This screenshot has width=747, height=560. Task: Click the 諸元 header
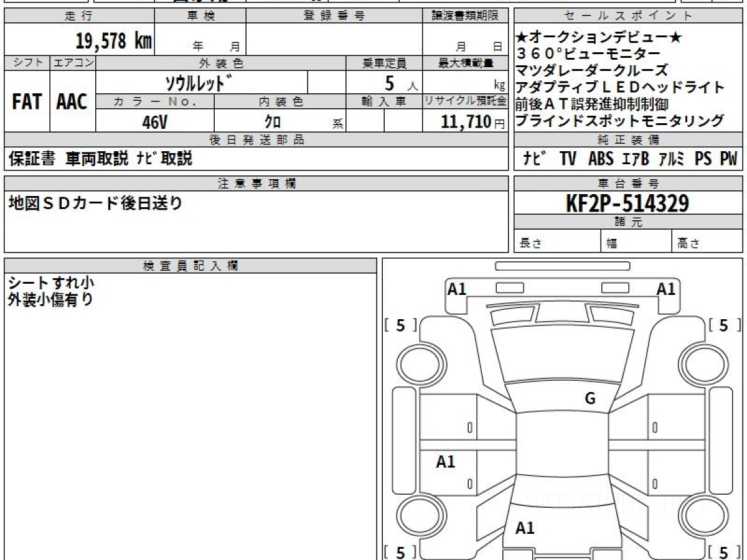tap(629, 222)
